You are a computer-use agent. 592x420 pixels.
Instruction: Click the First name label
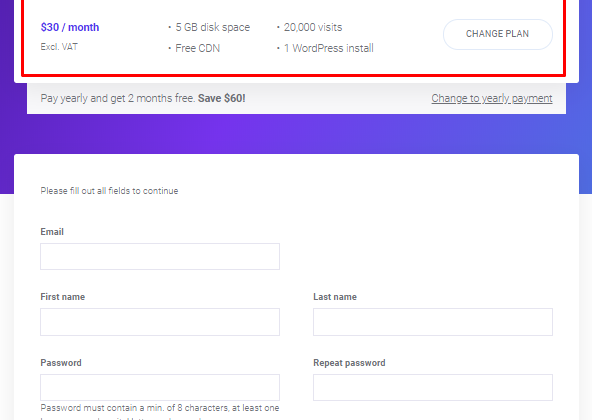(63, 297)
